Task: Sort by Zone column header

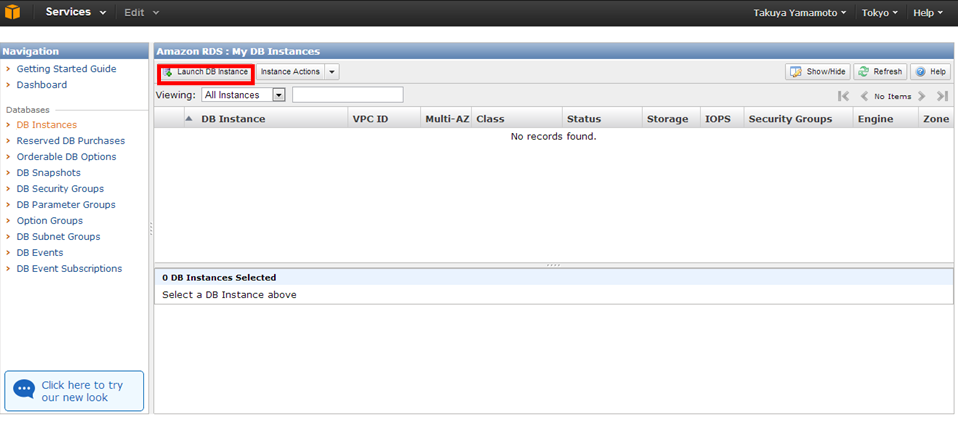Action: pos(936,119)
